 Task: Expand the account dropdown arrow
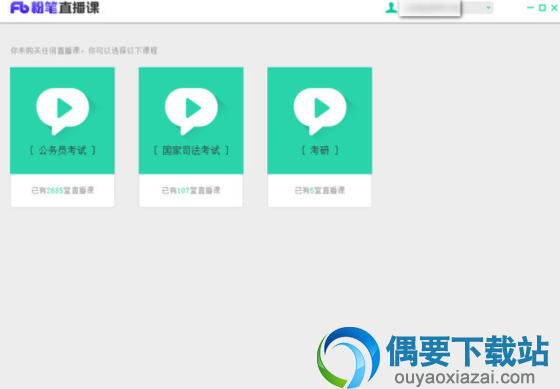[488, 8]
